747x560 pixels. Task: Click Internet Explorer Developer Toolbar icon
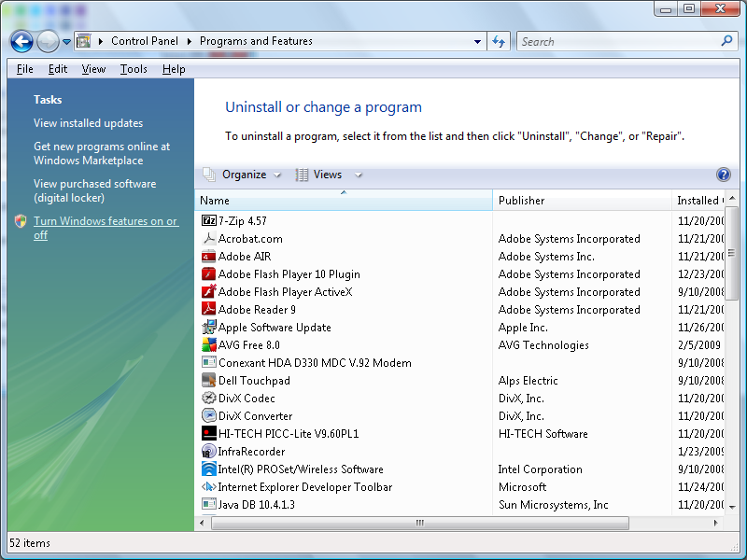tap(208, 486)
